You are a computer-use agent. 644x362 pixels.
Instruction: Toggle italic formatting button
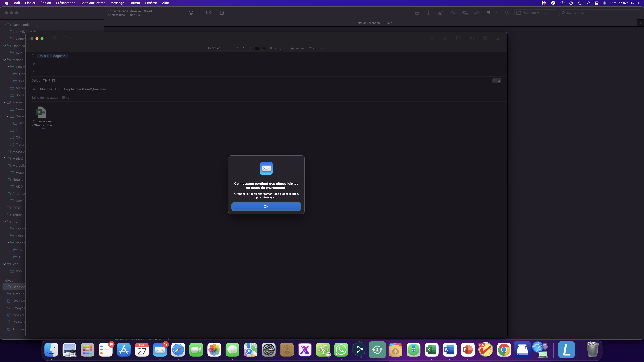tap(275, 48)
